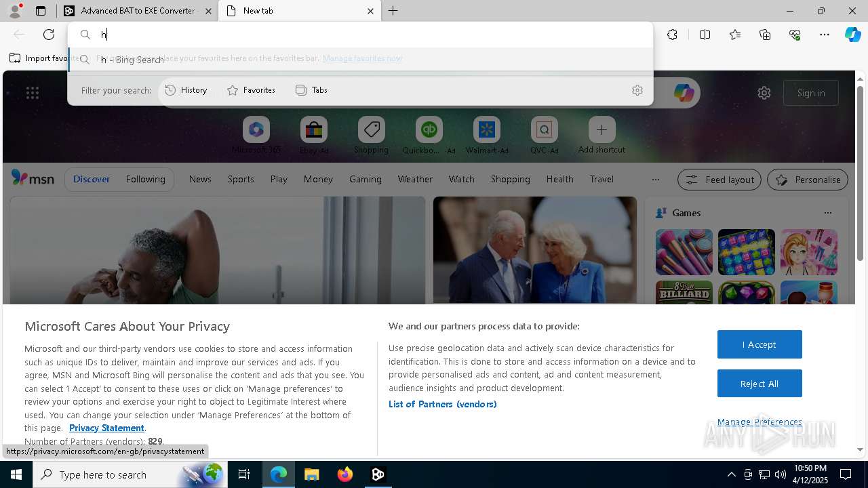Open Manage Preferences link

pyautogui.click(x=759, y=422)
